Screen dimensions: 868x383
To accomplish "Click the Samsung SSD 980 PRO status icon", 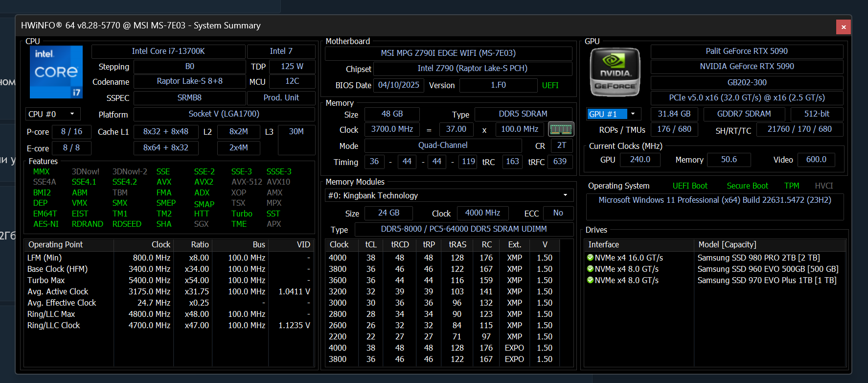I will [x=590, y=258].
